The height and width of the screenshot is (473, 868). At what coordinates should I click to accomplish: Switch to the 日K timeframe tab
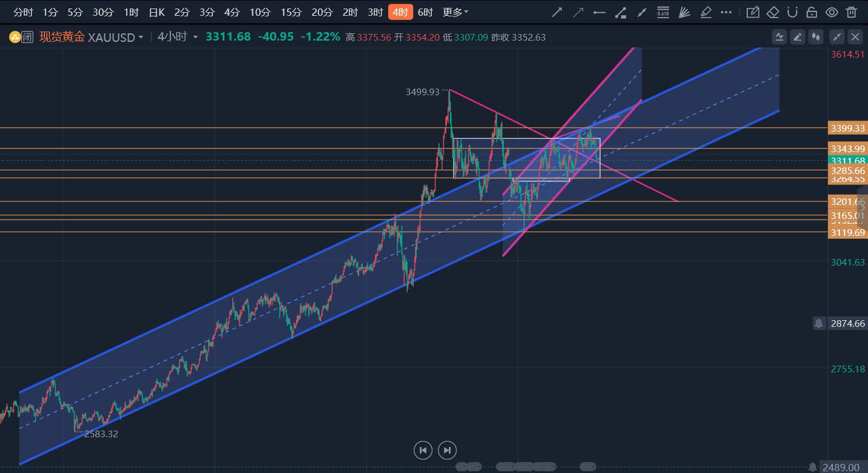(x=156, y=12)
